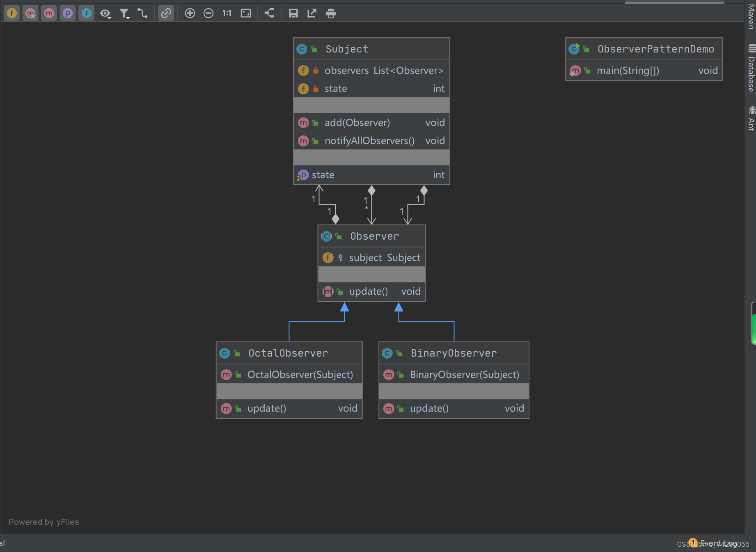This screenshot has width=756, height=552.
Task: Select the OctalObserver class header
Action: point(289,353)
